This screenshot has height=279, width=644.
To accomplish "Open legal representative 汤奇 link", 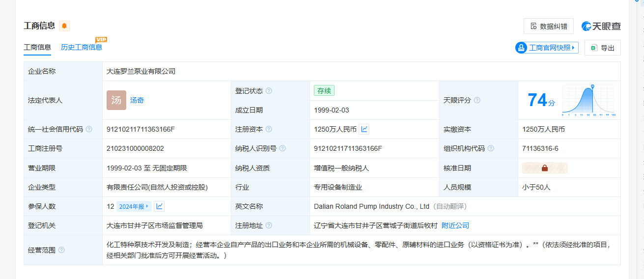I will [x=137, y=100].
